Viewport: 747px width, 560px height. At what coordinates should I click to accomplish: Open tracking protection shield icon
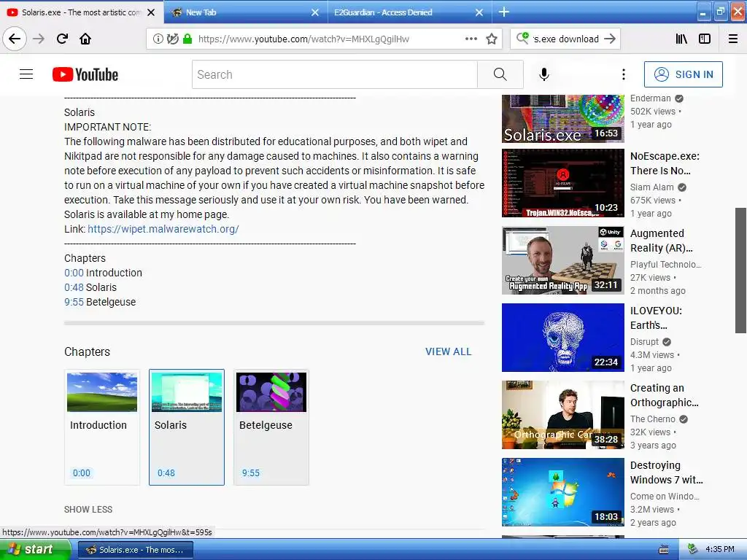[172, 39]
